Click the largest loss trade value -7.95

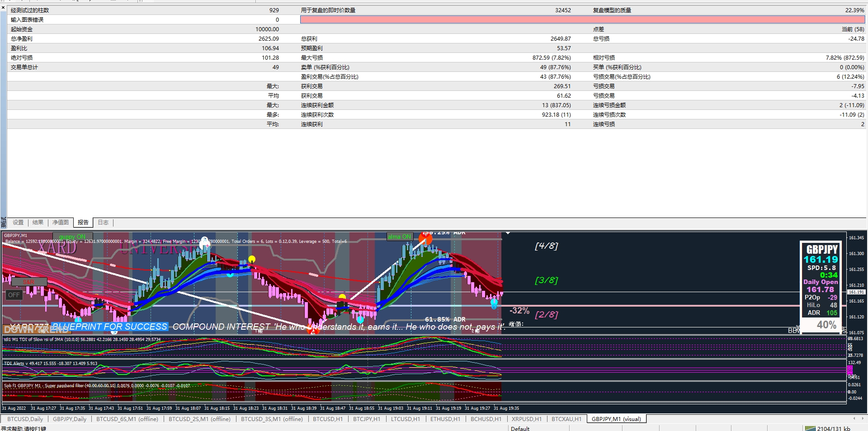pyautogui.click(x=858, y=86)
